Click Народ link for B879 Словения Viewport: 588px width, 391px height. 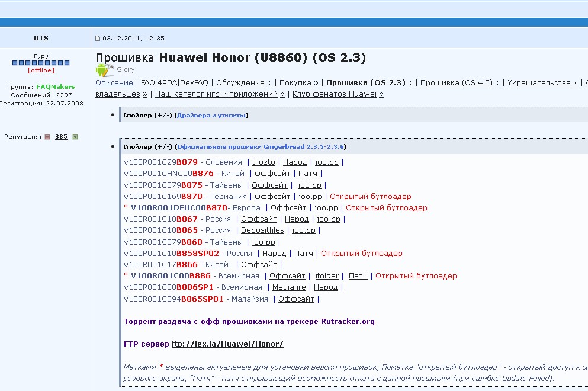(295, 162)
